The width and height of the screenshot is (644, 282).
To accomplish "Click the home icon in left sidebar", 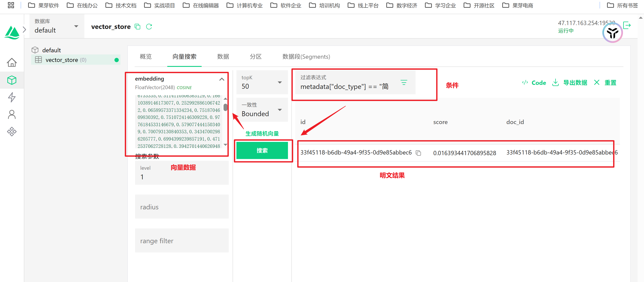I will (12, 62).
